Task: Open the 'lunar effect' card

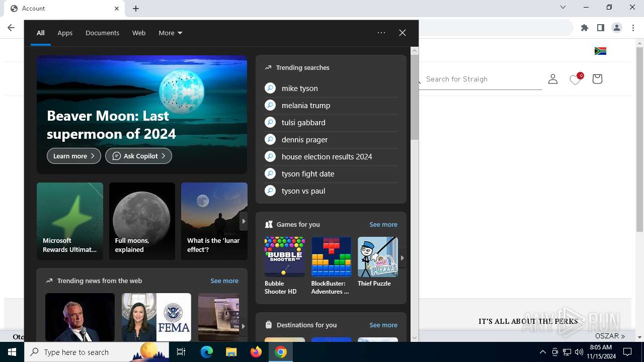Action: point(214,221)
